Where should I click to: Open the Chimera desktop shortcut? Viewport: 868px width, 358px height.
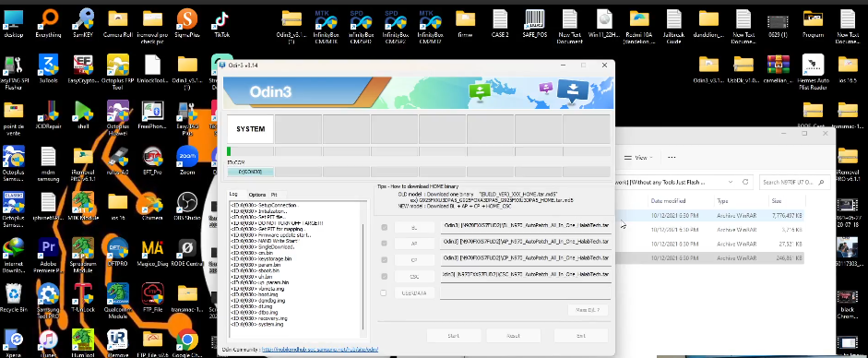(152, 207)
